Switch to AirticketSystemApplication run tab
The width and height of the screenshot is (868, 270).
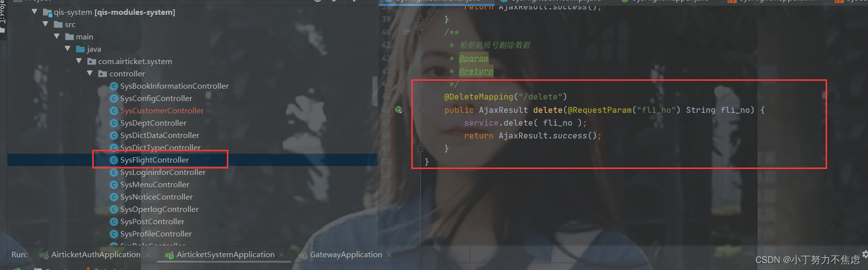[225, 255]
